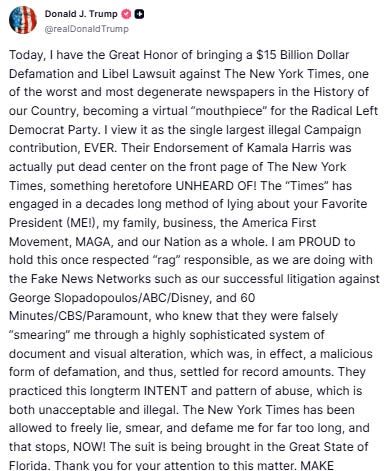
Task: Click the capitalized word "INTENT" in post
Action: [166, 391]
